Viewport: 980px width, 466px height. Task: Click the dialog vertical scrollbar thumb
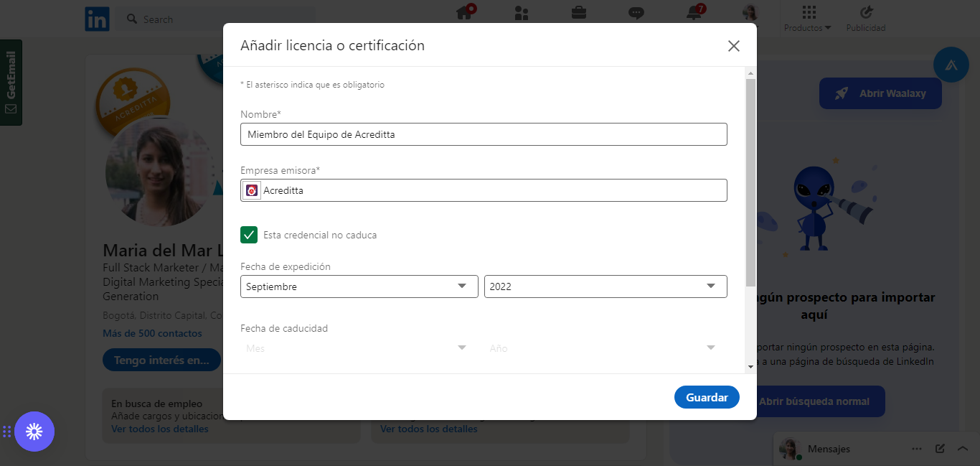[750, 183]
